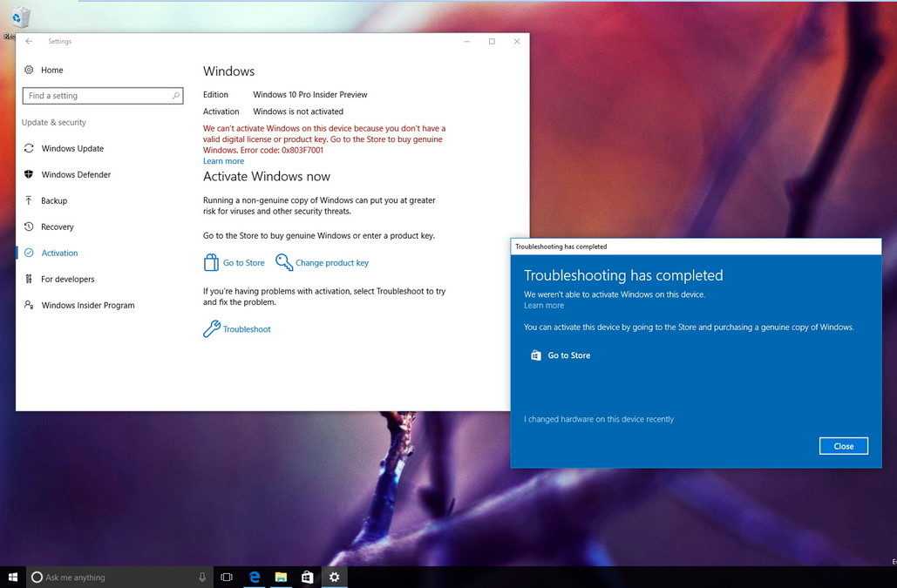
Task: Click Learn more under activation error
Action: click(x=224, y=161)
